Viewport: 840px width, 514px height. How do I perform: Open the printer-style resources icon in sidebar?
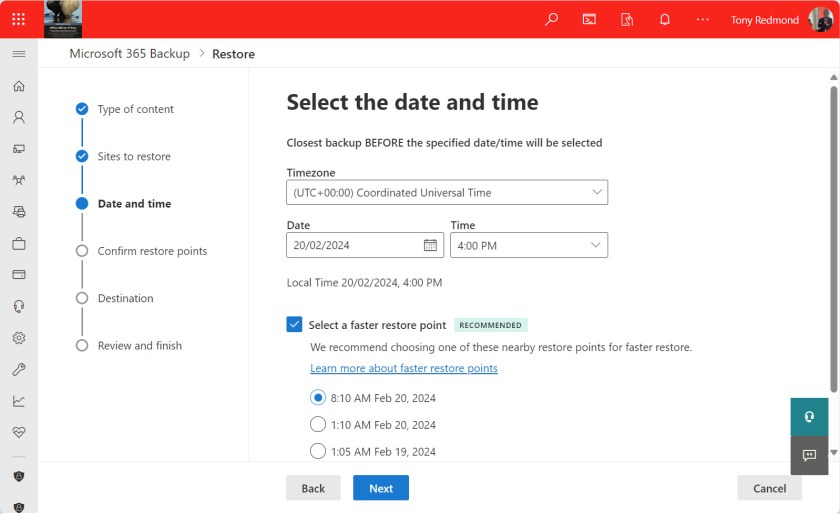(x=19, y=212)
